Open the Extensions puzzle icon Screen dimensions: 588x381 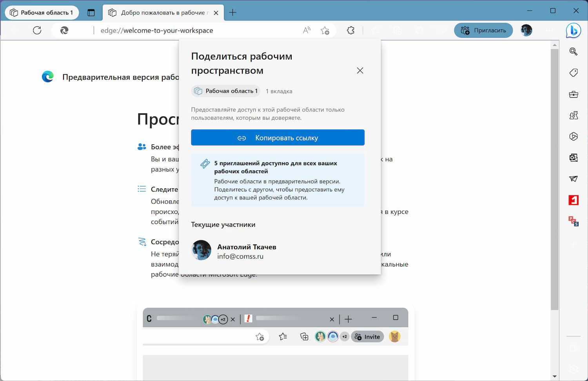point(351,30)
